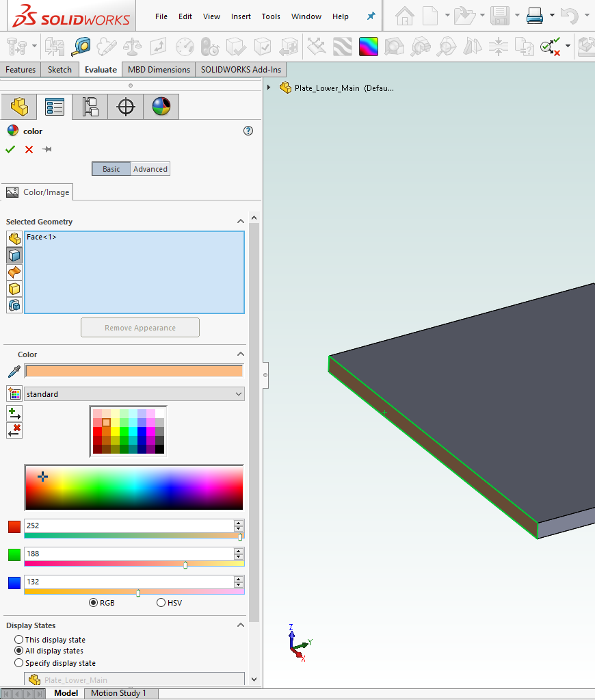Click the Remove Appearance button
The height and width of the screenshot is (700, 595).
140,328
